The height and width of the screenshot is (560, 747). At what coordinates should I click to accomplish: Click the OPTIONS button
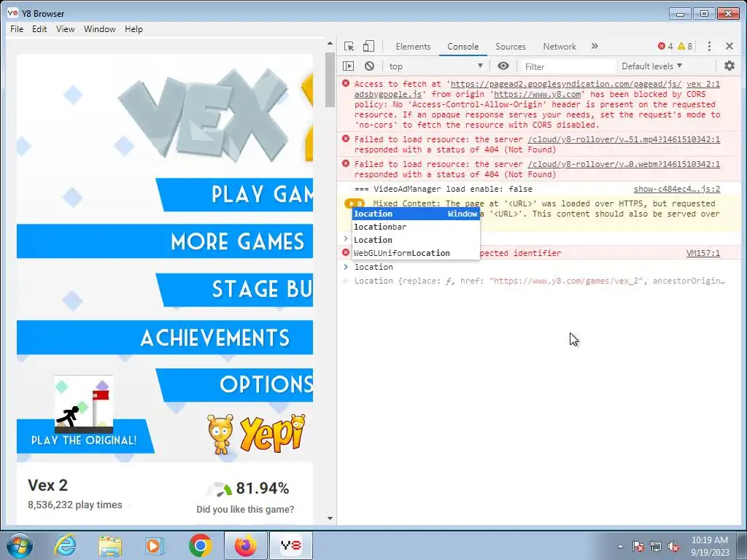(236, 385)
